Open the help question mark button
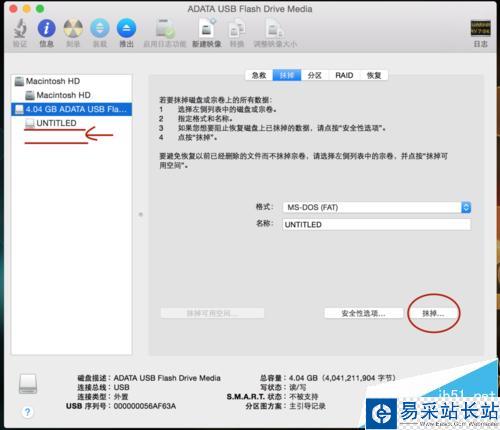Image resolution: width=500 pixels, height=430 pixels. [x=28, y=412]
